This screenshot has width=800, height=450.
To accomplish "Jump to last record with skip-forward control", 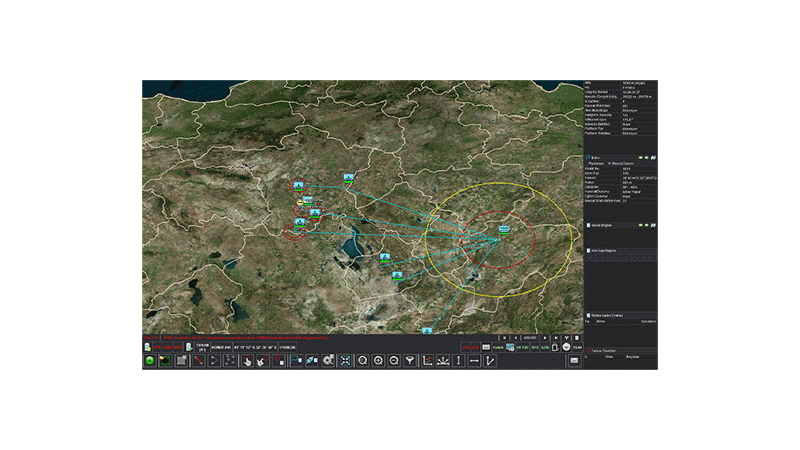I will [556, 338].
